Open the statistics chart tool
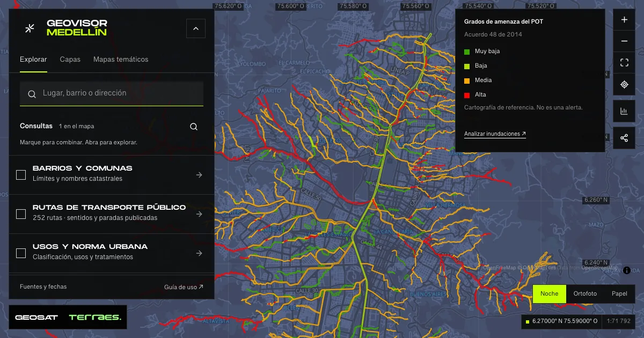 [624, 111]
